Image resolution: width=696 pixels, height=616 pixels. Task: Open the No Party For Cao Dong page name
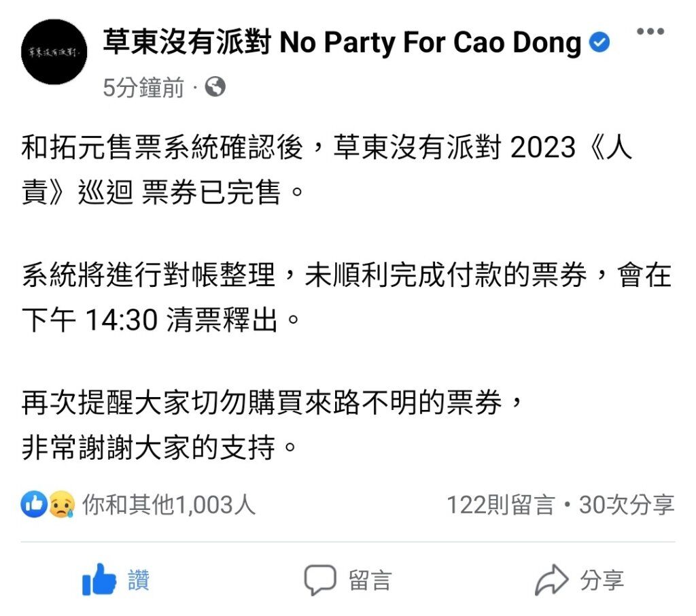343,43
